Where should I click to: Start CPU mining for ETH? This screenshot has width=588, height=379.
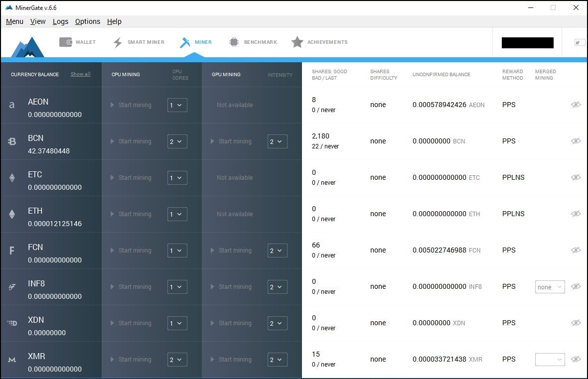[131, 214]
